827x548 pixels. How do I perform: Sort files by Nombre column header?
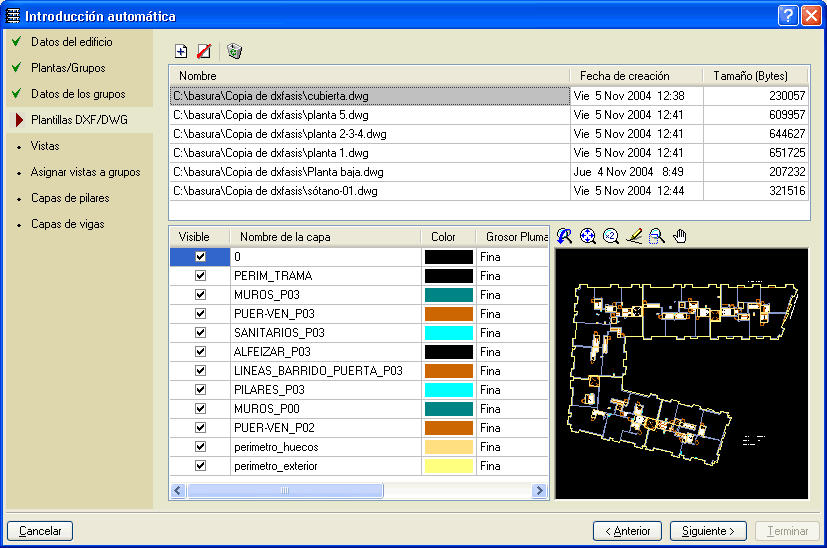point(370,76)
